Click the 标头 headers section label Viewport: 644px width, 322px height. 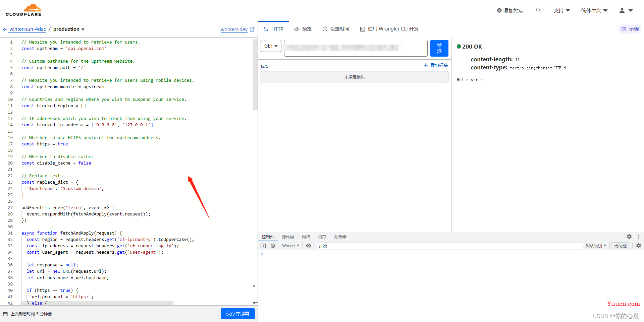tap(265, 67)
